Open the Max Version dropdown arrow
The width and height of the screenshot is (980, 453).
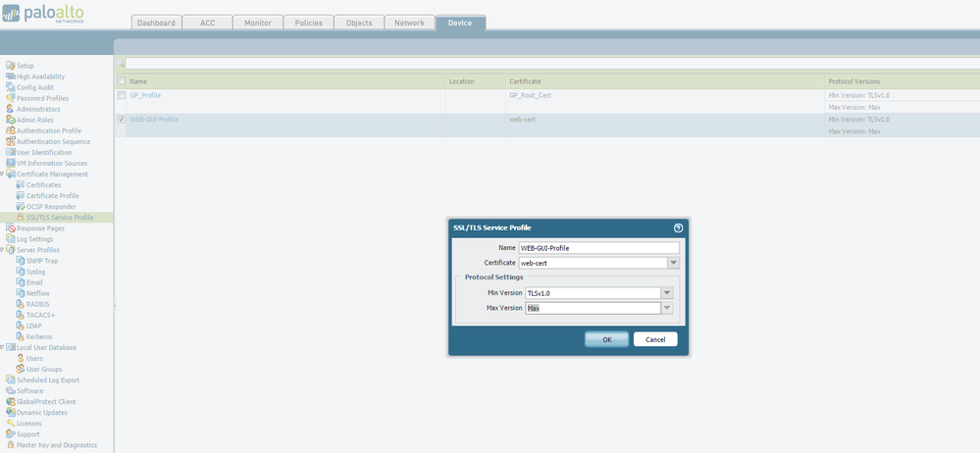click(x=667, y=308)
